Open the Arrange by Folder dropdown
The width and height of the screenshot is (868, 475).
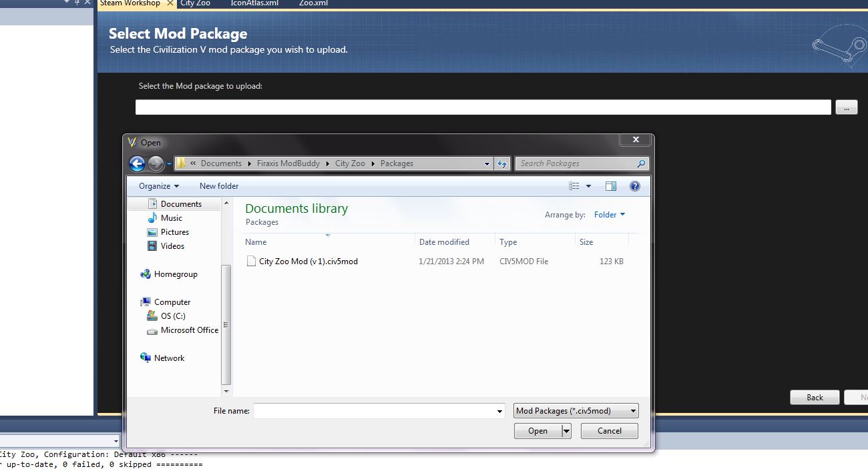click(610, 215)
